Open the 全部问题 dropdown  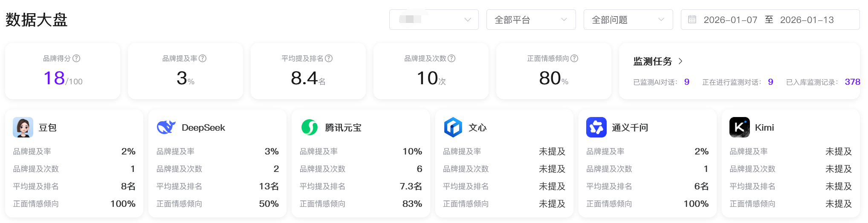pos(628,20)
